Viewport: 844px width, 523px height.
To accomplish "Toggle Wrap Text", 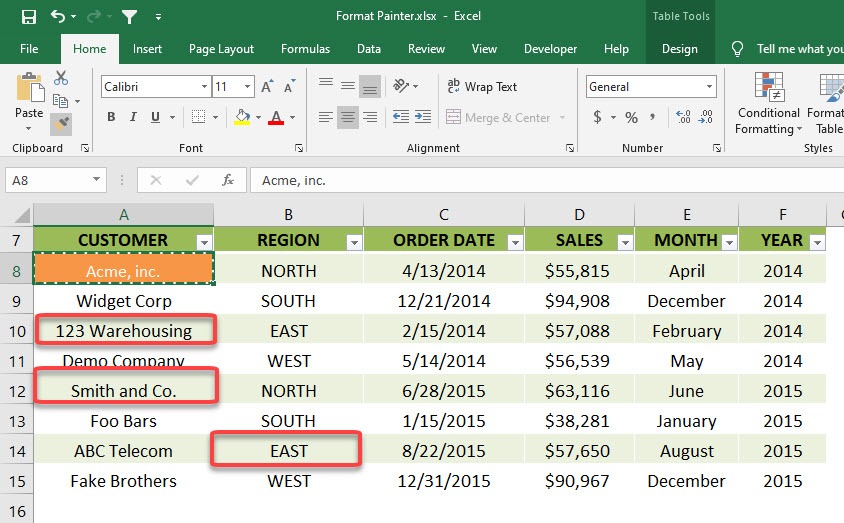I will [x=482, y=86].
